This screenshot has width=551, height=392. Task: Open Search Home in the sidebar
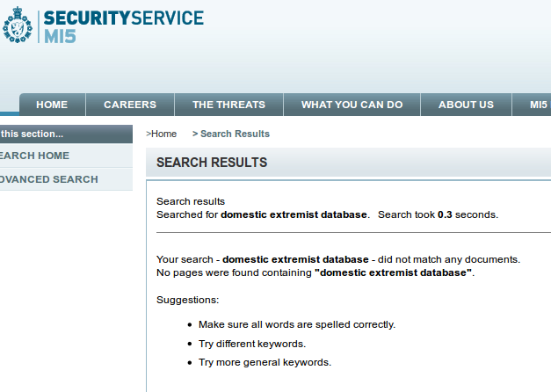click(34, 156)
